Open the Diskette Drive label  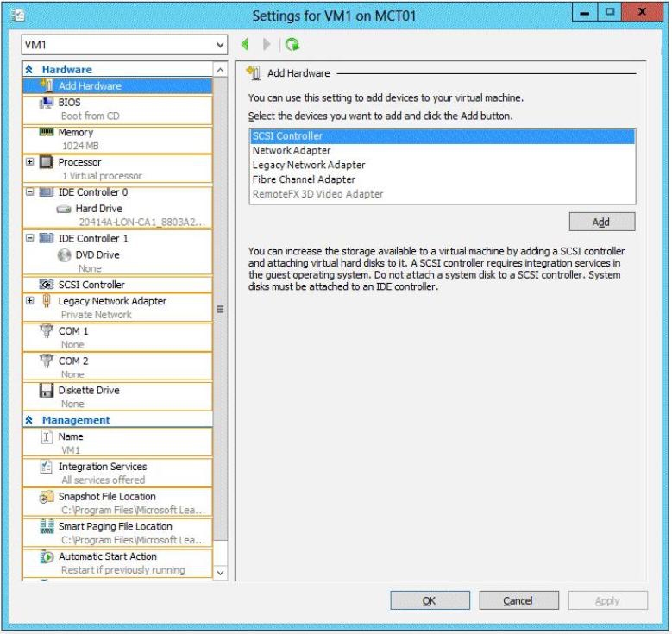click(89, 391)
